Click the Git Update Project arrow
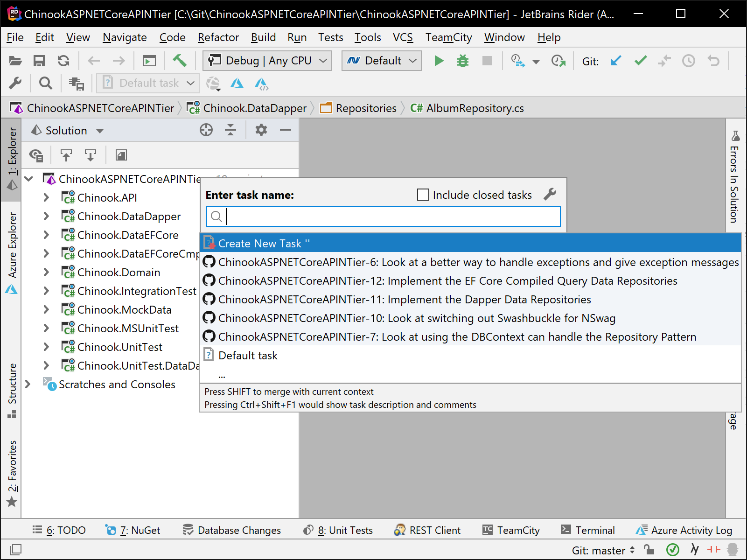Screen dimensions: 747x560 [616, 61]
